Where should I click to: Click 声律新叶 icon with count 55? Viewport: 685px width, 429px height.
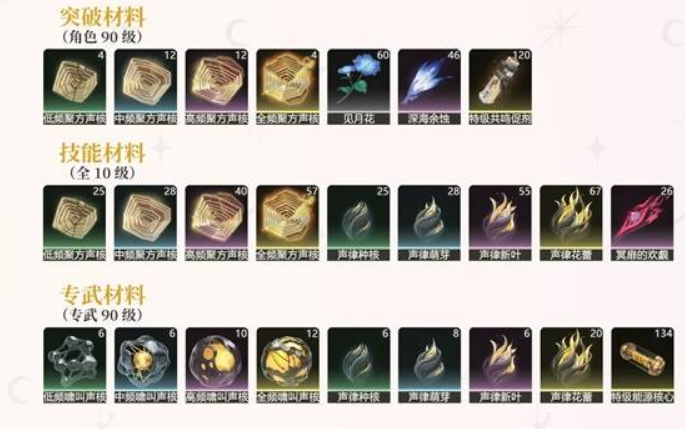(501, 223)
